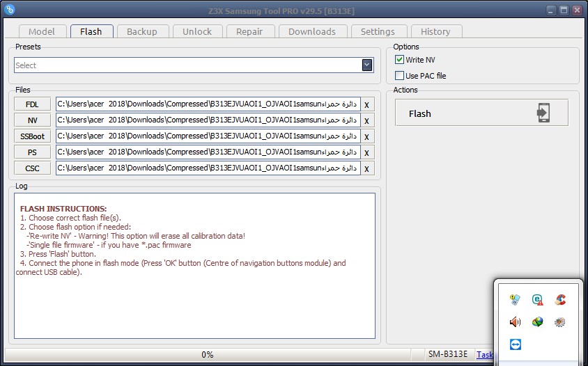Screen dimensions: 588x366
Task: Click the phone device tray icon
Action: (516, 300)
